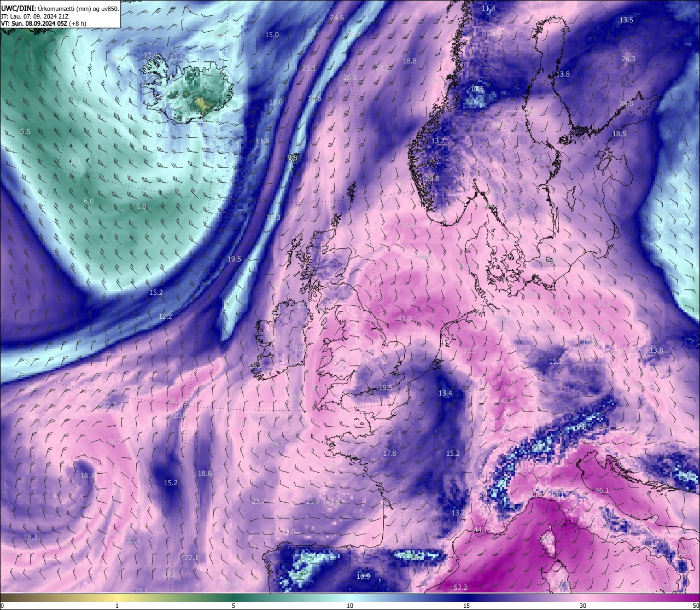Select the 13.5 value label
This screenshot has height=610, width=700.
pos(626,20)
